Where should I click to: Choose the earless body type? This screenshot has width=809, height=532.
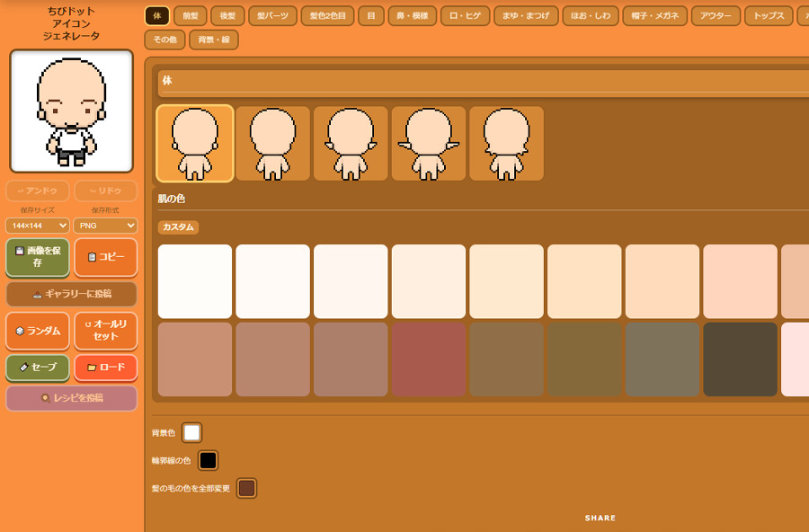tap(273, 144)
